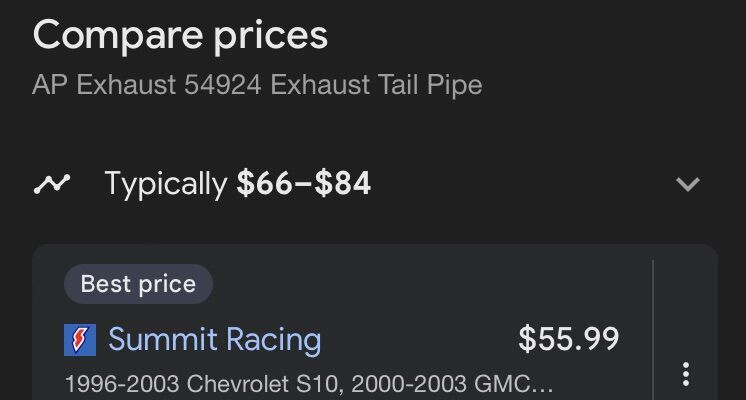746x400 pixels.
Task: Click the $55.99 price
Action: (x=568, y=339)
